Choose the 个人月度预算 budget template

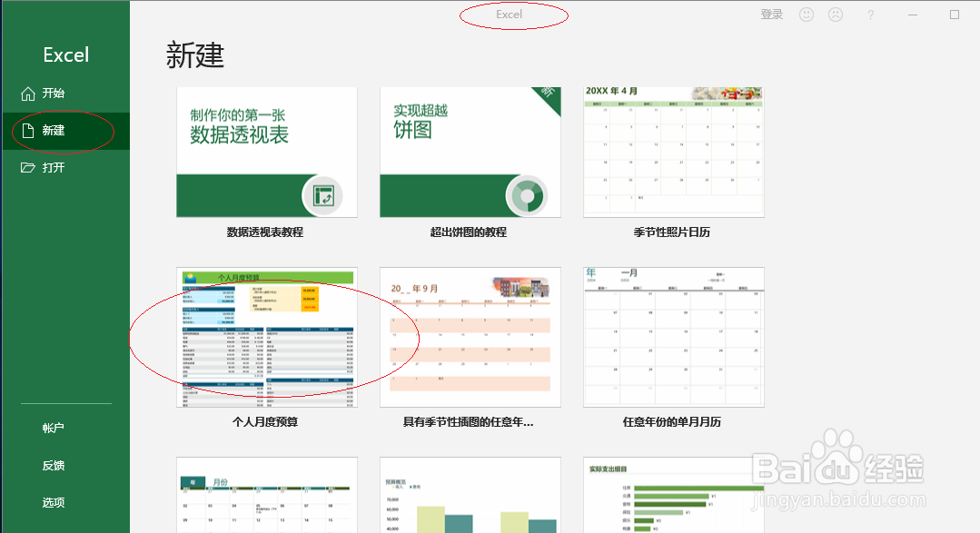[267, 338]
